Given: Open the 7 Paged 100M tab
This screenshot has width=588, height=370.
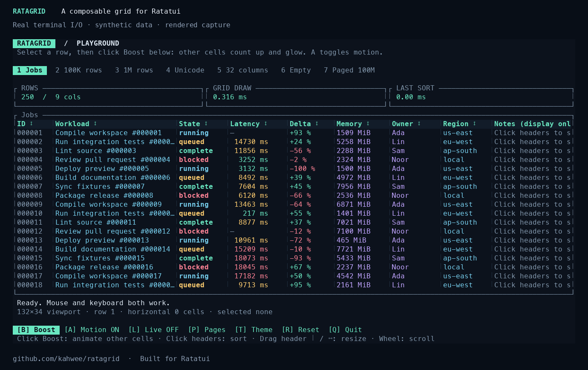Looking at the screenshot, I should click(x=349, y=70).
